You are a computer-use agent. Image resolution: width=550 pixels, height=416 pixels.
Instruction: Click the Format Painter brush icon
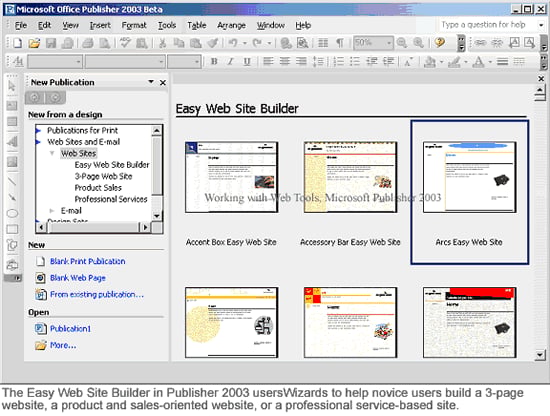[213, 43]
